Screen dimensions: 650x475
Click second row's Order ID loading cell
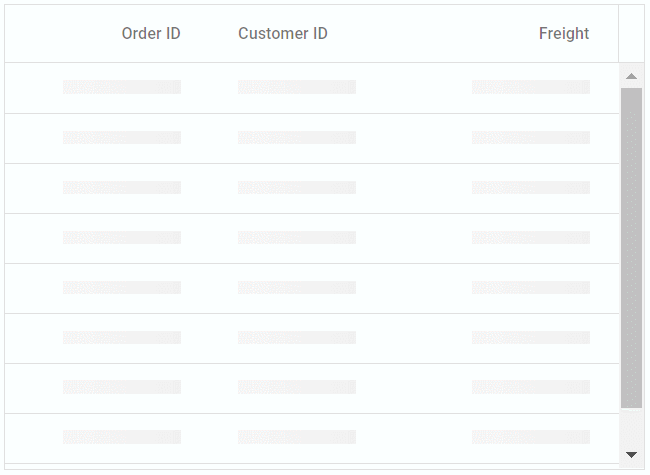[x=122, y=137]
